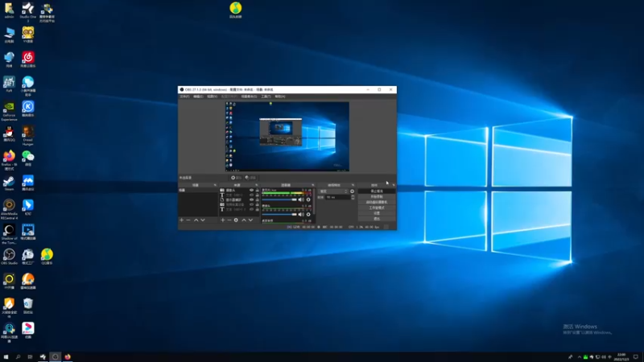644x362 pixels.
Task: Undock the Audio Mixer panel via header icon
Action: [312, 185]
